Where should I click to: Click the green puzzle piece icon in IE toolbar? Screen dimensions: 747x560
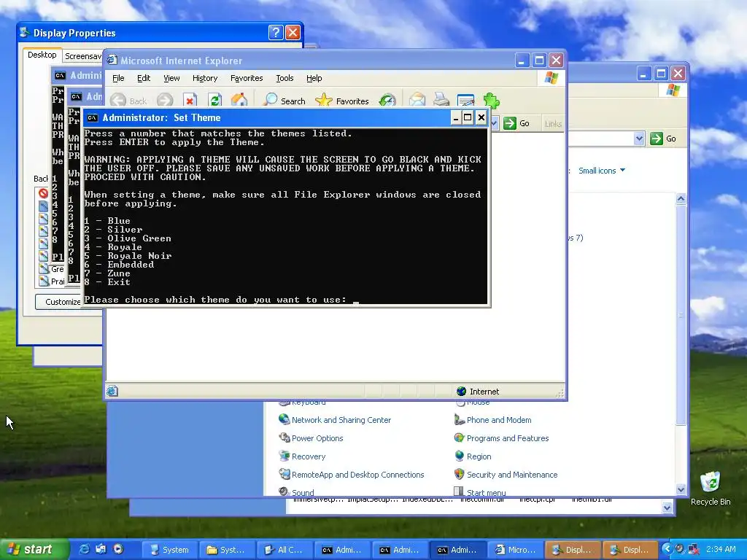pos(491,101)
